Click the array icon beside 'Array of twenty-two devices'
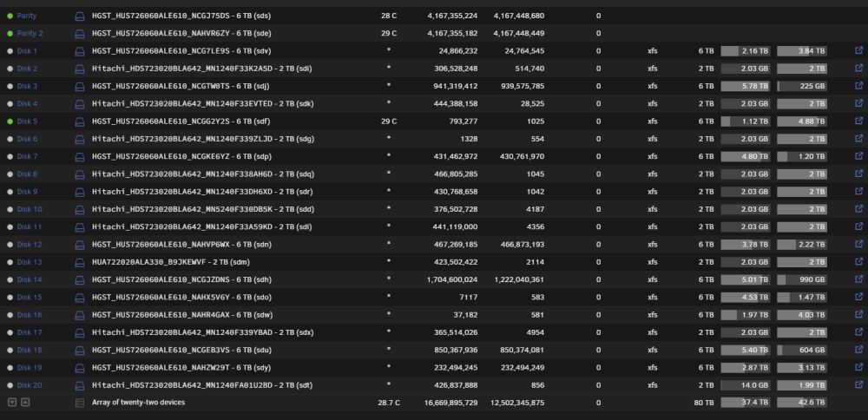 (x=80, y=403)
